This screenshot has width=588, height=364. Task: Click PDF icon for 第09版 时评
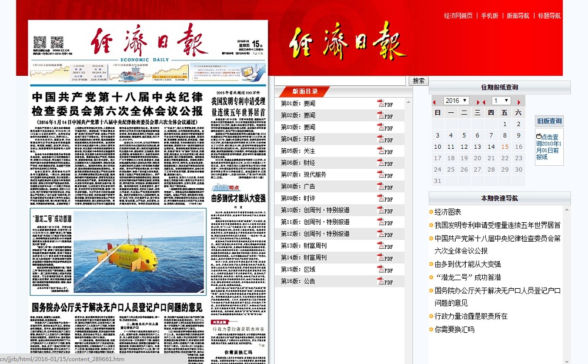tap(385, 198)
